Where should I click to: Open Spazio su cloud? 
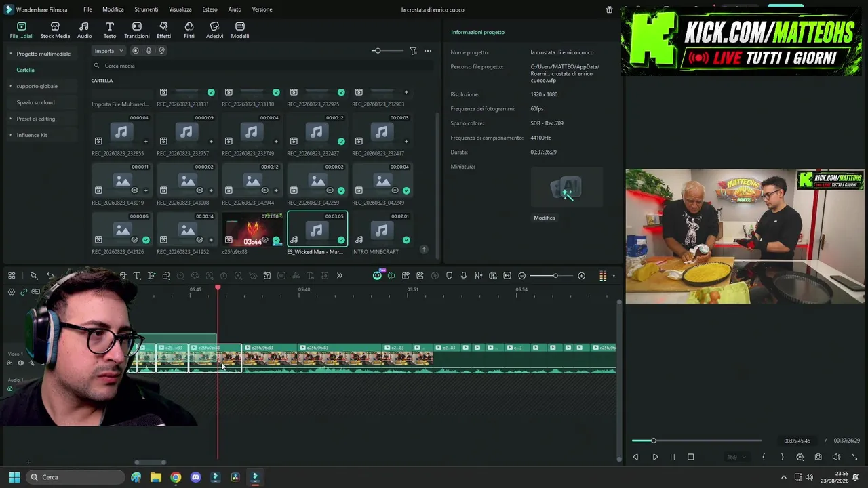35,102
